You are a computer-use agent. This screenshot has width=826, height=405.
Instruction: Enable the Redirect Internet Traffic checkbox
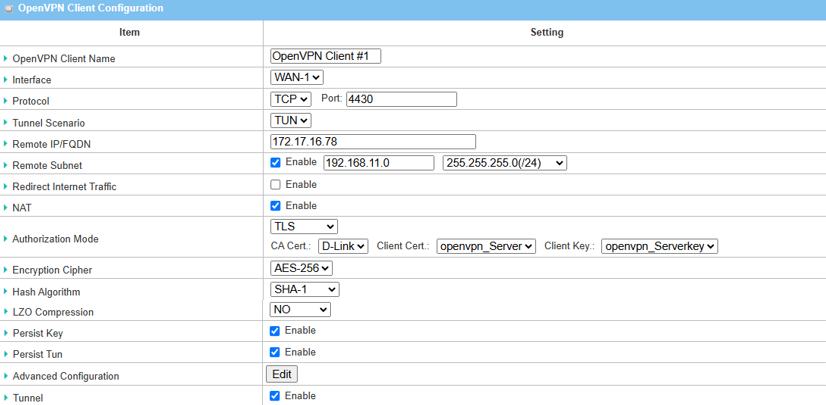(x=275, y=185)
